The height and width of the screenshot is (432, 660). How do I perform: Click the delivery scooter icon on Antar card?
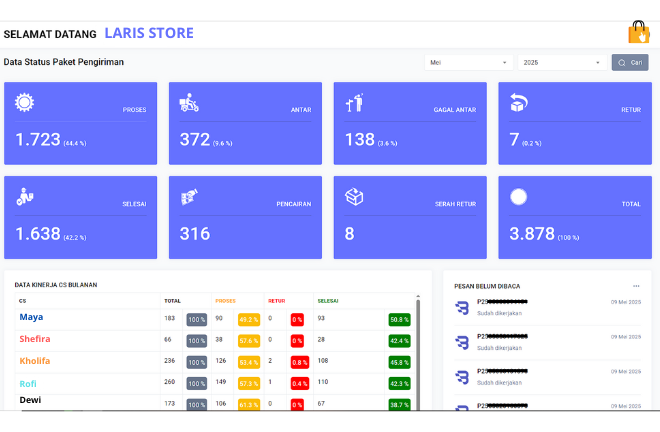189,102
